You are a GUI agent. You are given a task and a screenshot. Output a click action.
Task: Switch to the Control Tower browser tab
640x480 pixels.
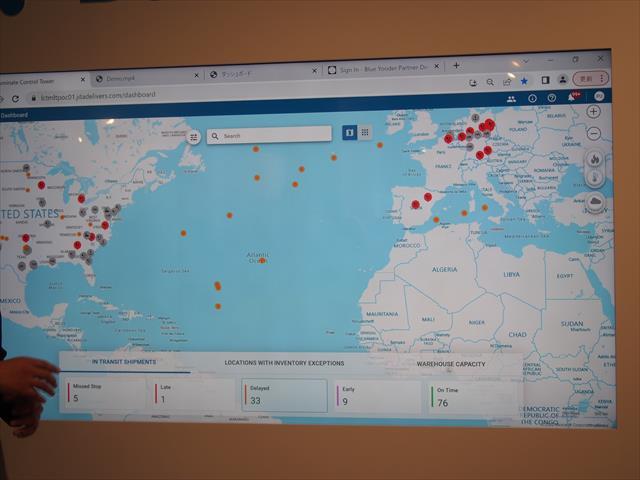point(43,81)
